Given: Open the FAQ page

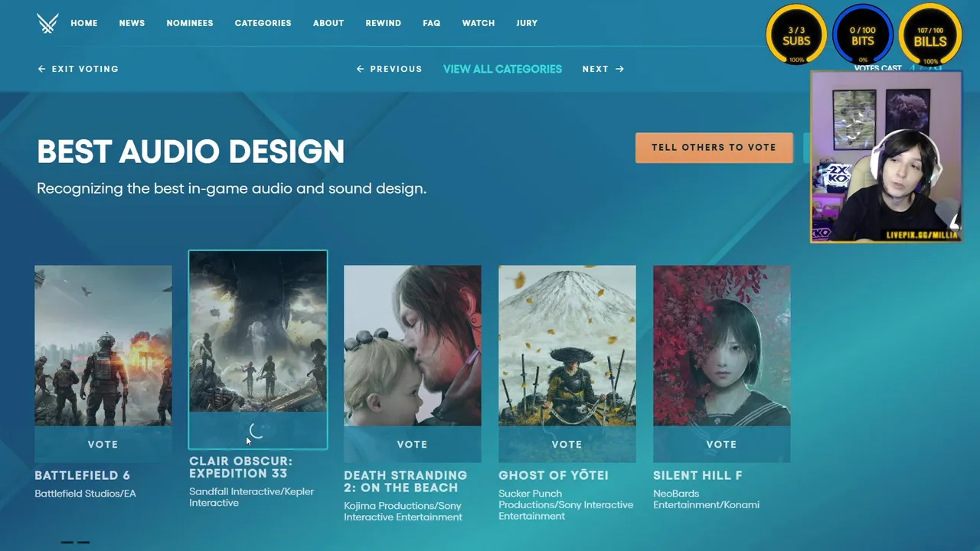Looking at the screenshot, I should [x=432, y=23].
